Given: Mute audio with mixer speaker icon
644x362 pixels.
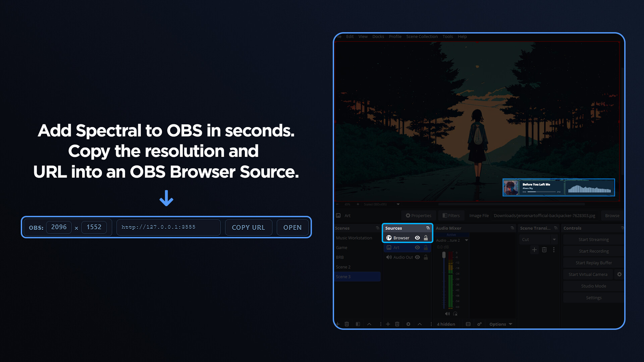Looking at the screenshot, I should 447,314.
